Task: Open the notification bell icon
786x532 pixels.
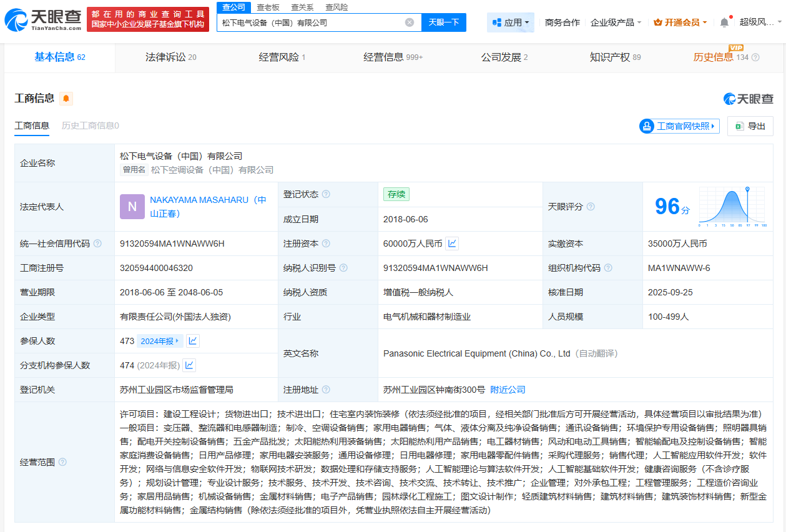Action: [724, 21]
